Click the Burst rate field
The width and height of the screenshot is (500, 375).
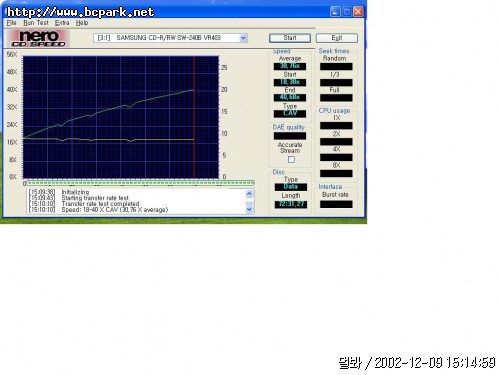(x=336, y=204)
